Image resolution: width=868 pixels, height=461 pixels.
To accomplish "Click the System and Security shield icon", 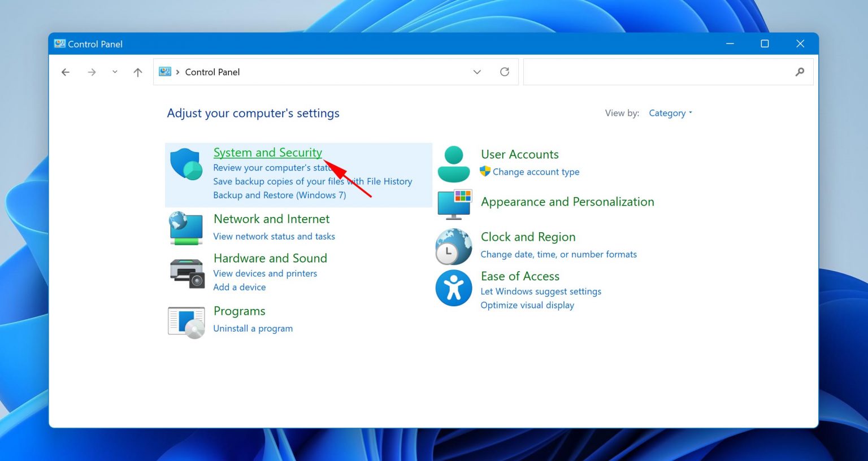I will (x=186, y=164).
